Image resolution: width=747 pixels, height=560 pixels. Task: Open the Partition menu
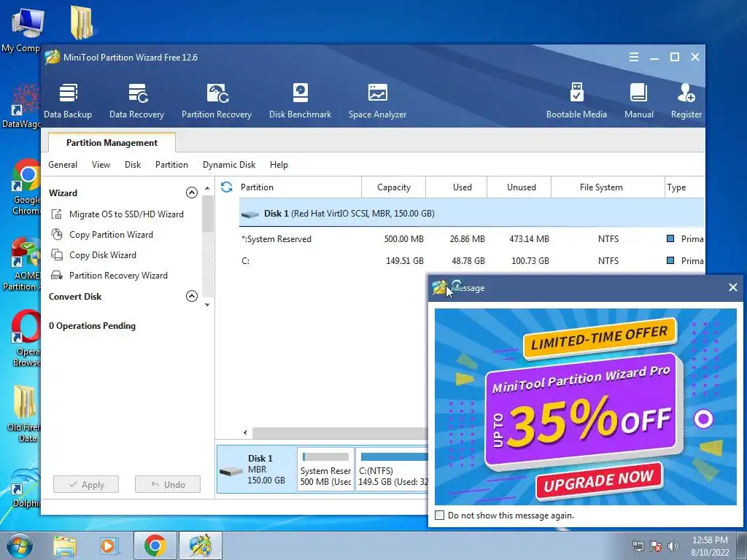tap(171, 165)
